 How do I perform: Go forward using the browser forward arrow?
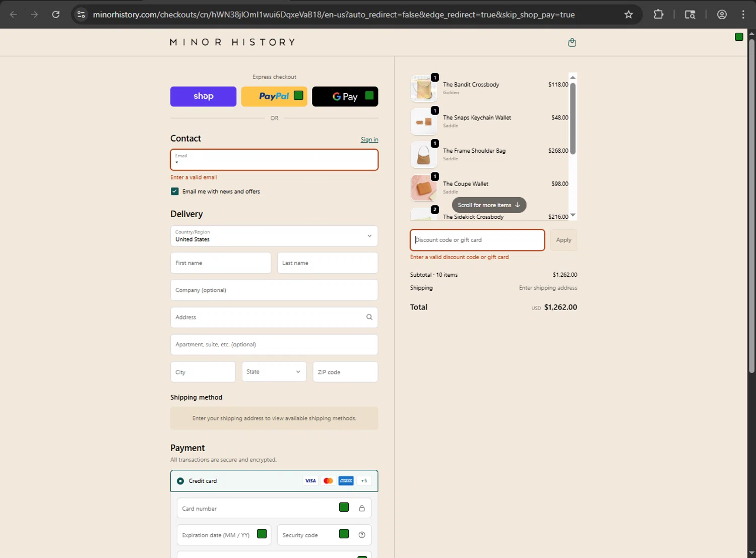point(34,15)
